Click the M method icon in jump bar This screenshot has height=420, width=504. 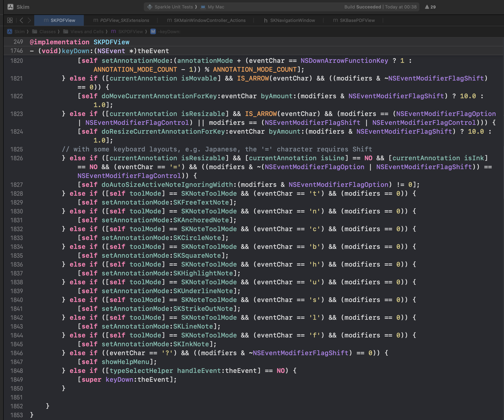click(153, 32)
